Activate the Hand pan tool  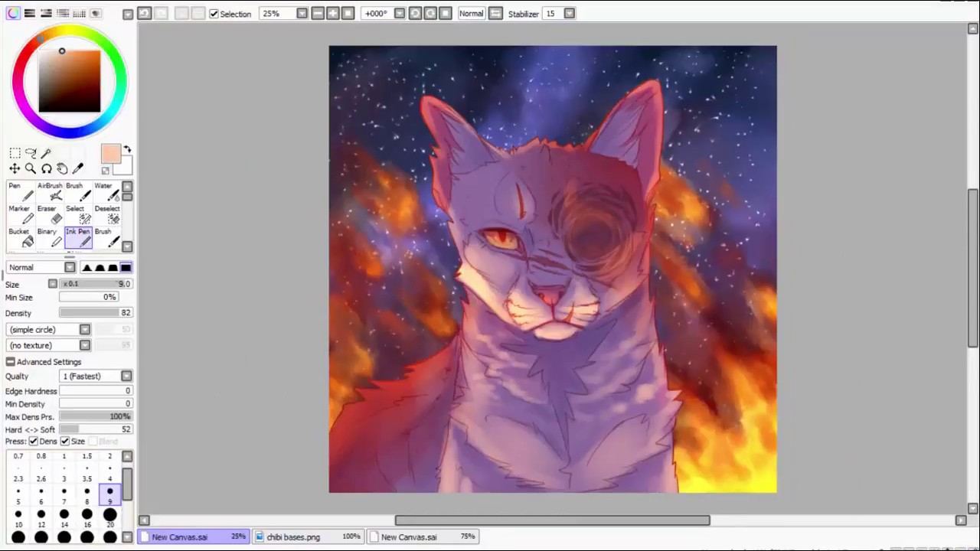click(x=62, y=169)
